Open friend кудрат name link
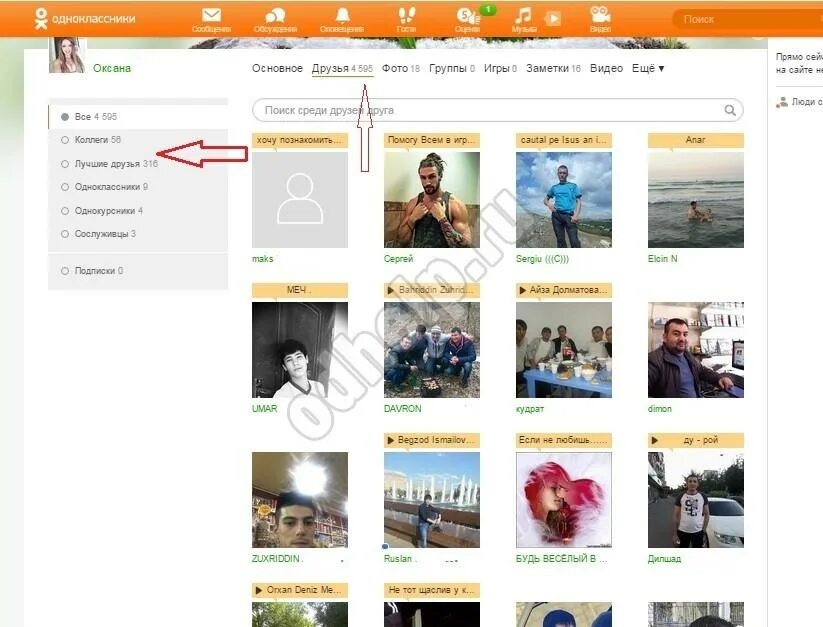Screen dimensions: 823x627 (x=530, y=409)
